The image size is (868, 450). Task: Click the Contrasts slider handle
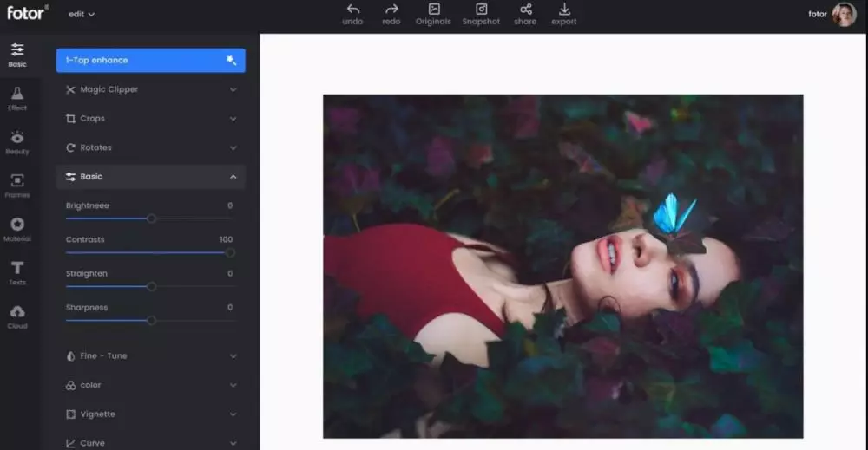pyautogui.click(x=230, y=252)
